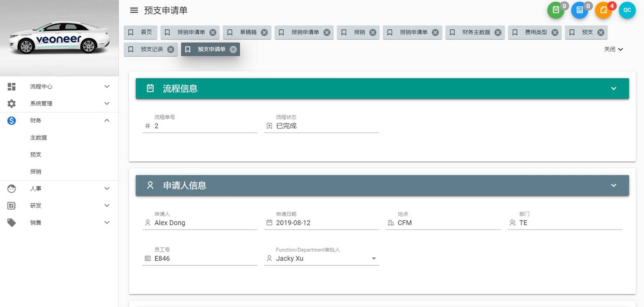Expand the 人事 sidebar menu chevron
The image size is (644, 307).
pos(107,189)
